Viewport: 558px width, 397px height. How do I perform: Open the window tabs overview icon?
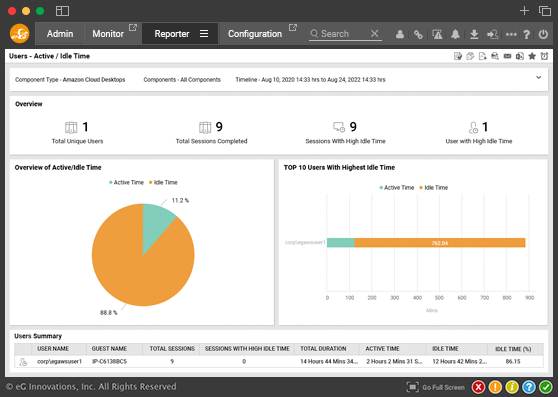pyautogui.click(x=544, y=11)
